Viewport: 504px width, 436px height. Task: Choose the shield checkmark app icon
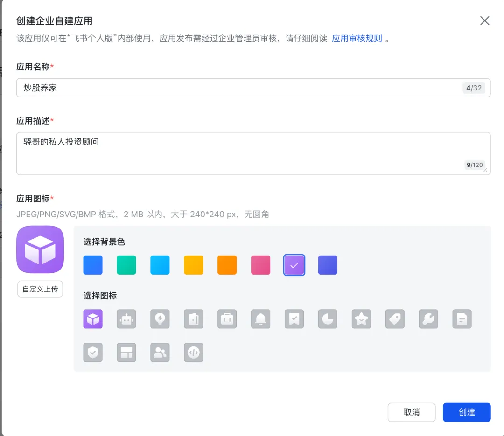pyautogui.click(x=93, y=353)
